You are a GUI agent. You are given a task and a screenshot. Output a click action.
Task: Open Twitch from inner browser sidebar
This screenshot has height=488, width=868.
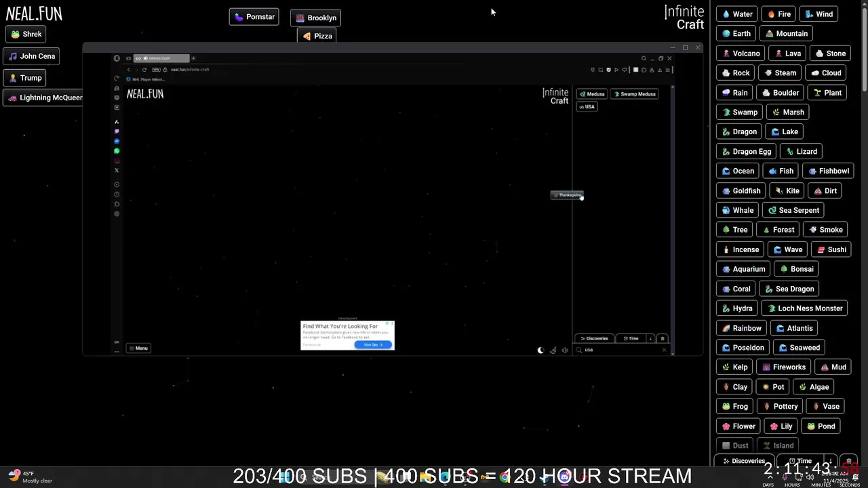click(x=117, y=131)
